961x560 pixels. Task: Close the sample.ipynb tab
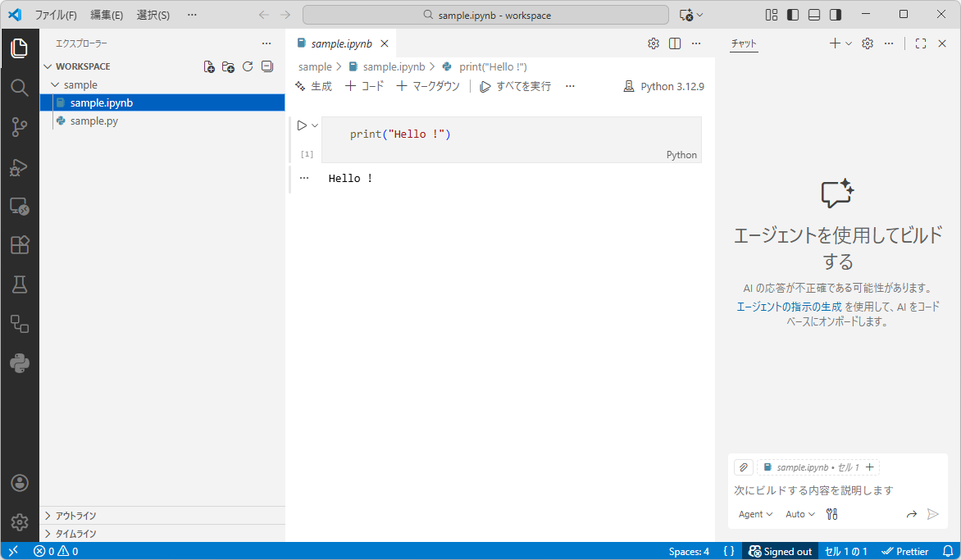click(x=385, y=43)
